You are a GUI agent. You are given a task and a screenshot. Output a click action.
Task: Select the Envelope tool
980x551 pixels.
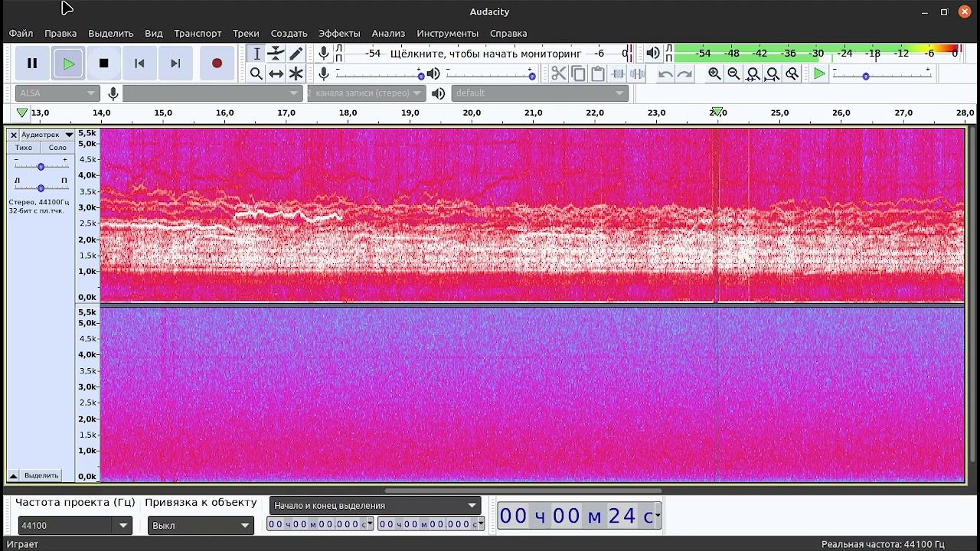(276, 54)
